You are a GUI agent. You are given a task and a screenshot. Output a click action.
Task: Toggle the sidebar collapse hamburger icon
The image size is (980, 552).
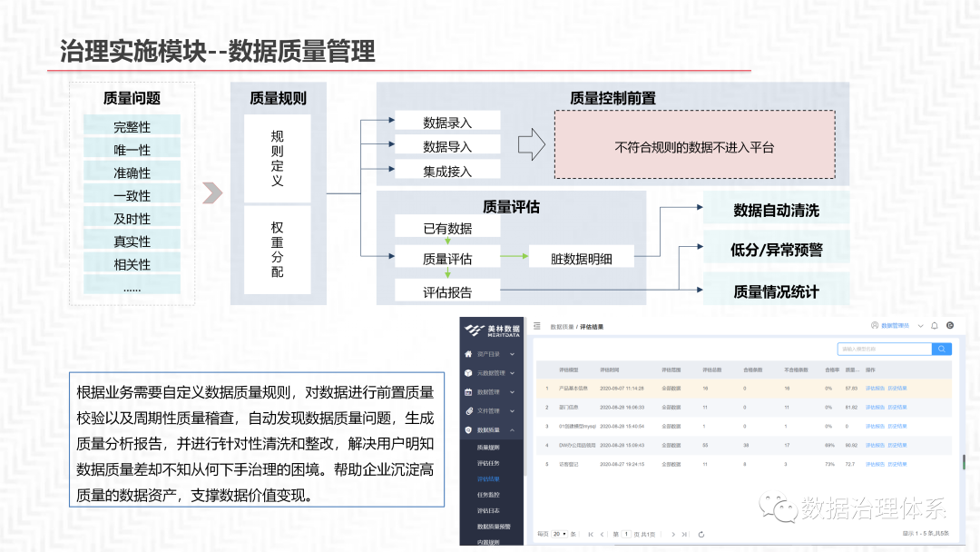pos(535,327)
